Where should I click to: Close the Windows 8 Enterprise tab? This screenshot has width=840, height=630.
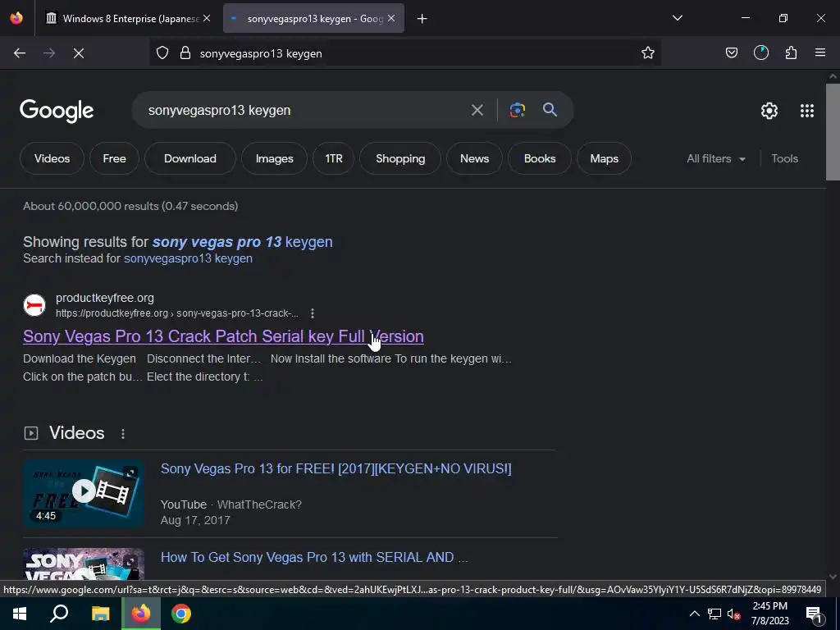click(x=207, y=18)
